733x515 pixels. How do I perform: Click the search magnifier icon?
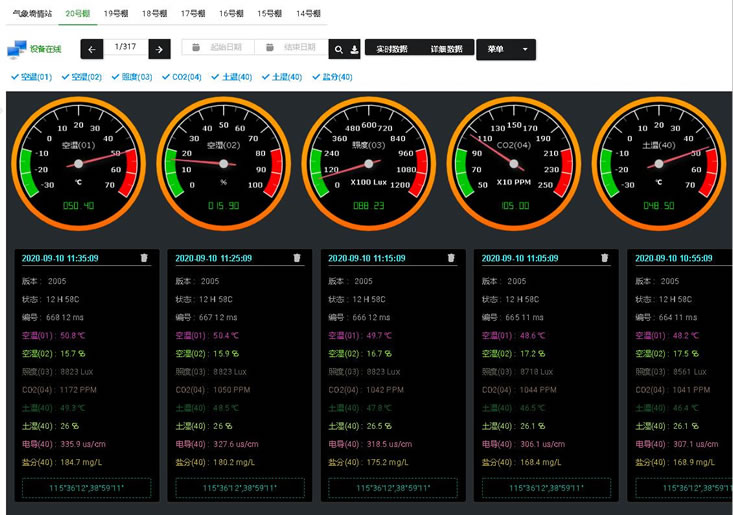coord(339,49)
